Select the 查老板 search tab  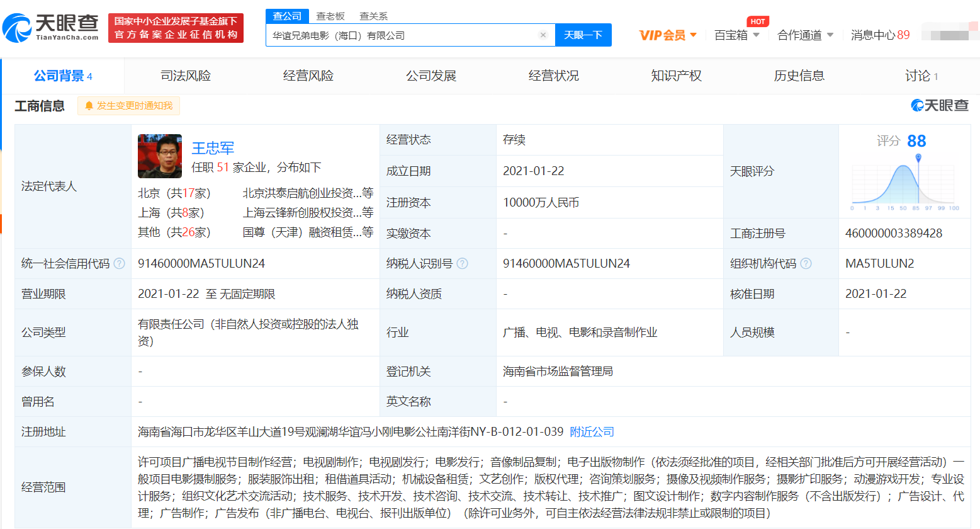(330, 16)
